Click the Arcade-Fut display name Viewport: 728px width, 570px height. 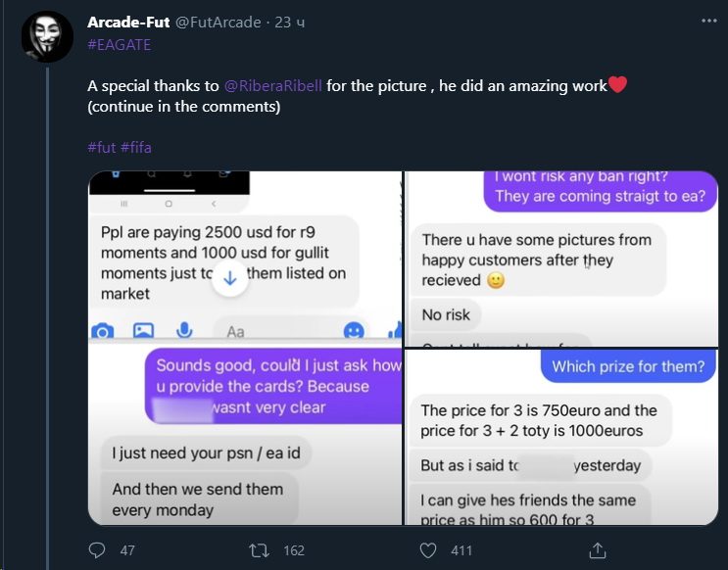point(128,22)
